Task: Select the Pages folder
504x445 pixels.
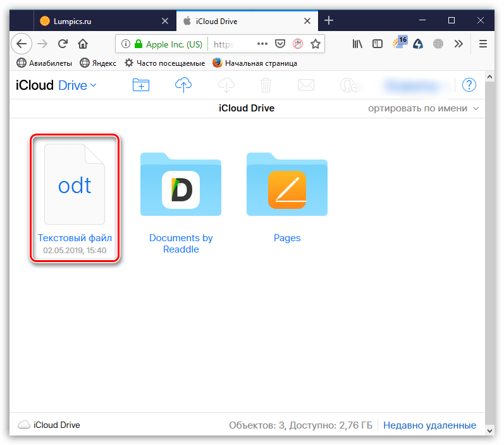Action: (286, 197)
